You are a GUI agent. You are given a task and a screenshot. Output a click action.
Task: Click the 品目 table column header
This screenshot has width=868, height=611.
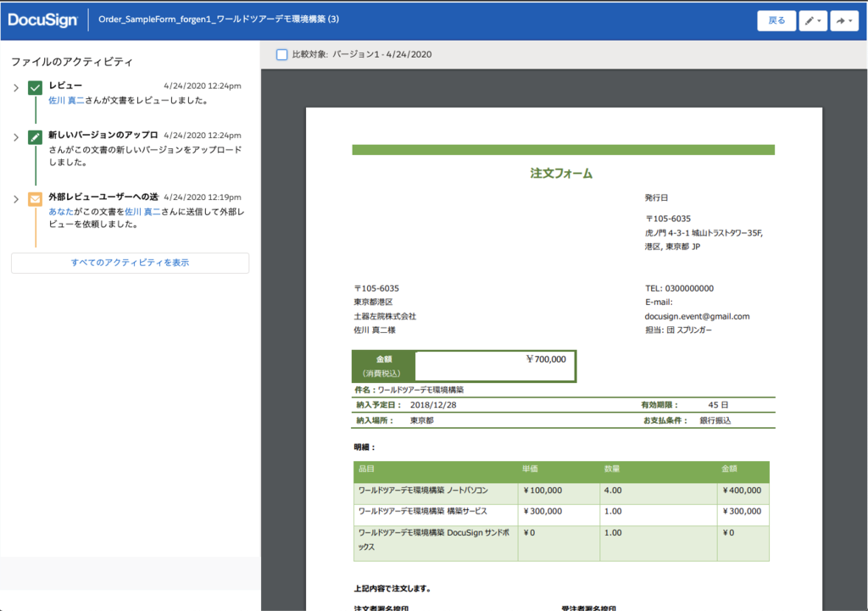(x=366, y=469)
